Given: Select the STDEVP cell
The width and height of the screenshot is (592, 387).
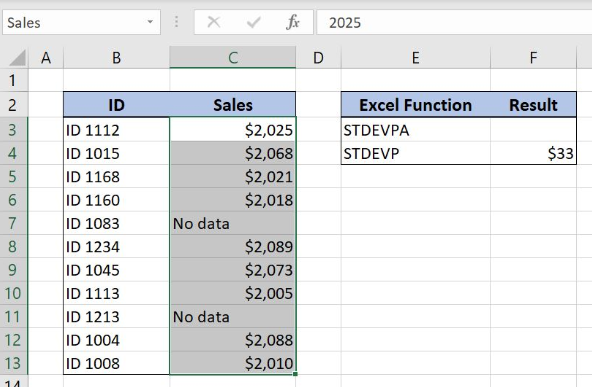Looking at the screenshot, I should (x=415, y=153).
